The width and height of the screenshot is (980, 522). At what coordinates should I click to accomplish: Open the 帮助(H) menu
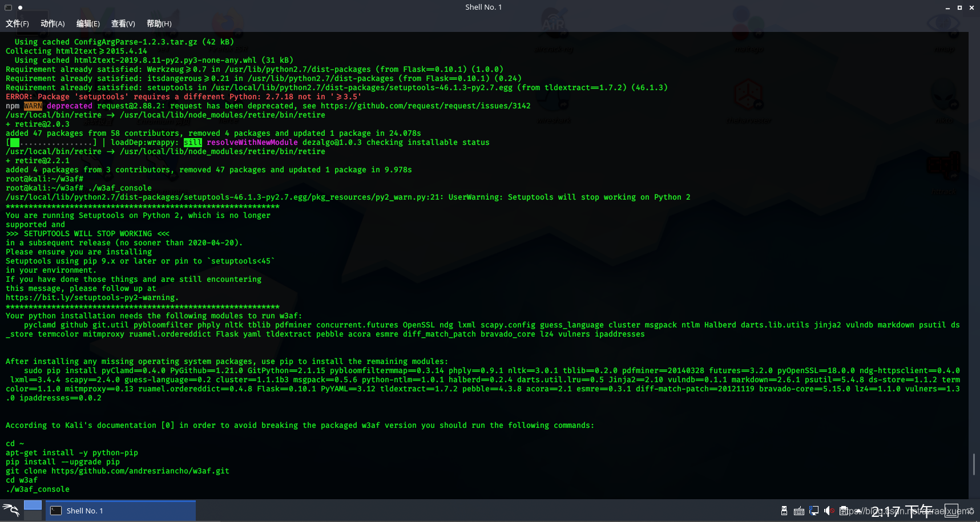[x=159, y=23]
